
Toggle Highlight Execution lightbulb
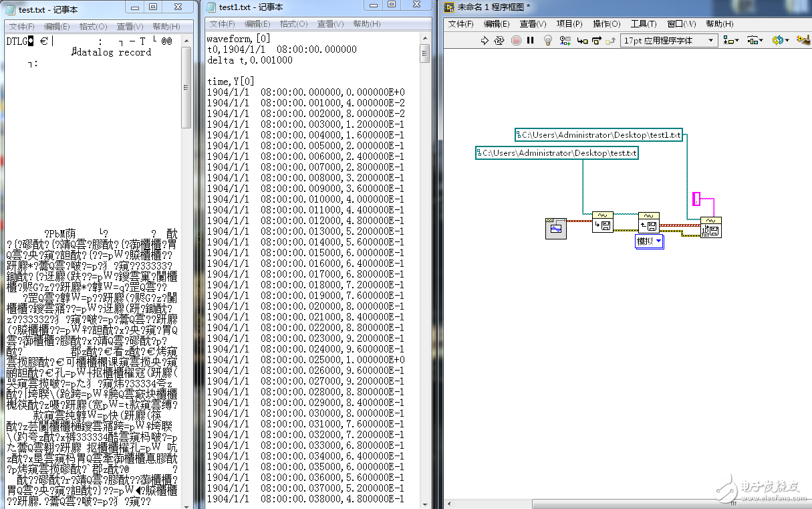tap(549, 40)
